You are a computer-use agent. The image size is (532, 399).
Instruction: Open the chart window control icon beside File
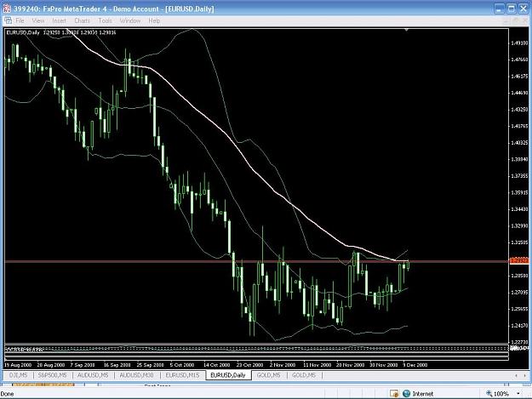pyautogui.click(x=9, y=20)
